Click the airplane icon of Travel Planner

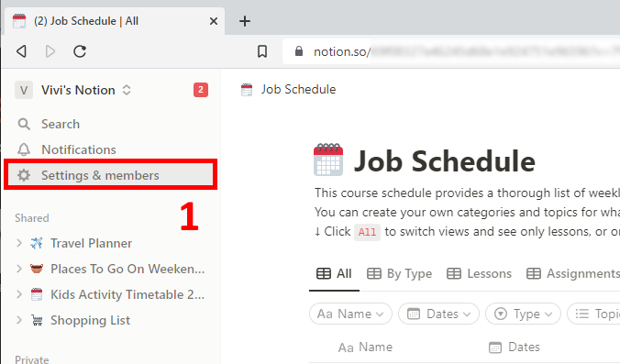[x=37, y=243]
